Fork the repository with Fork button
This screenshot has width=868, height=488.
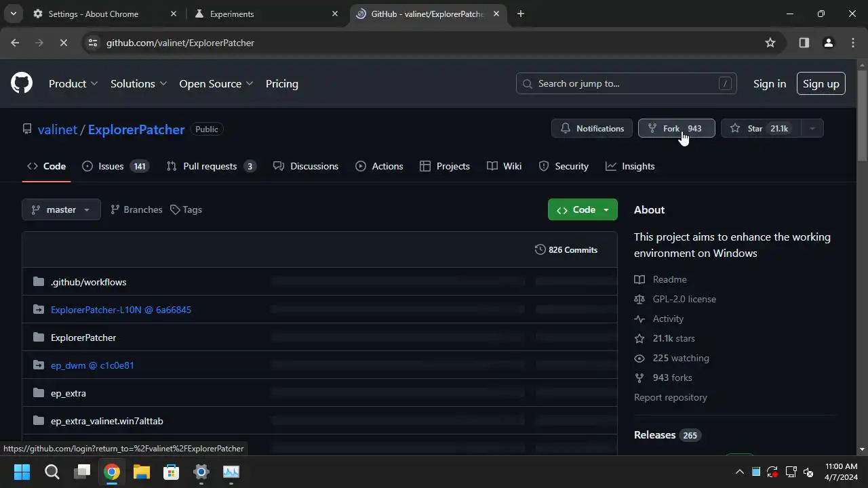676,128
